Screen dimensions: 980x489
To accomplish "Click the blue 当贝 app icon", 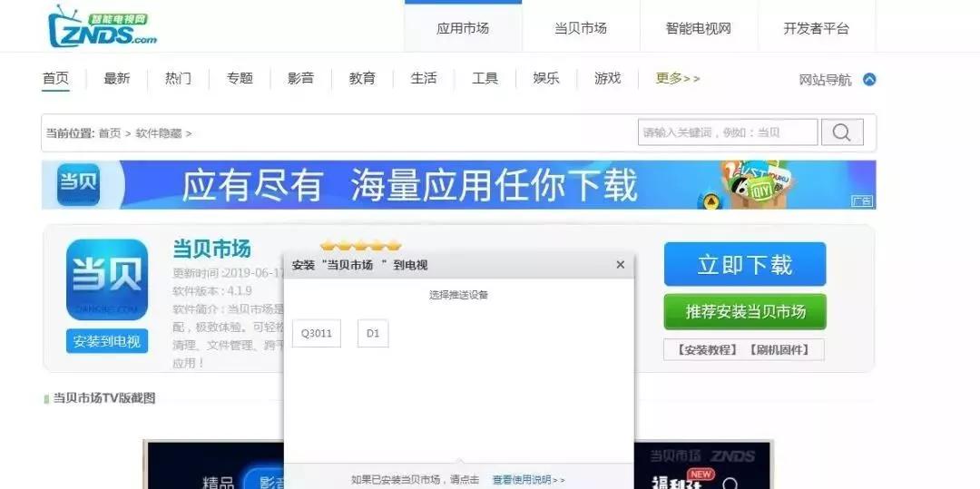I will (107, 279).
